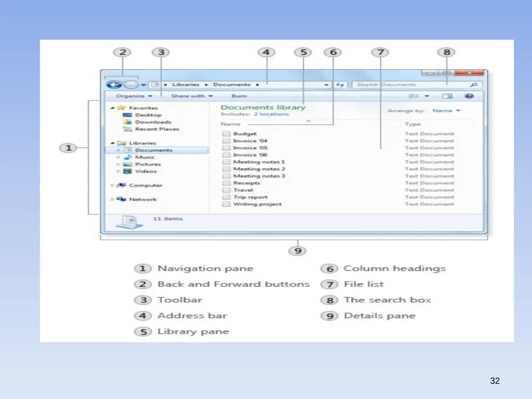Viewport: 532px width, 399px height.
Task: Select Downloads under Favorites
Action: point(153,122)
